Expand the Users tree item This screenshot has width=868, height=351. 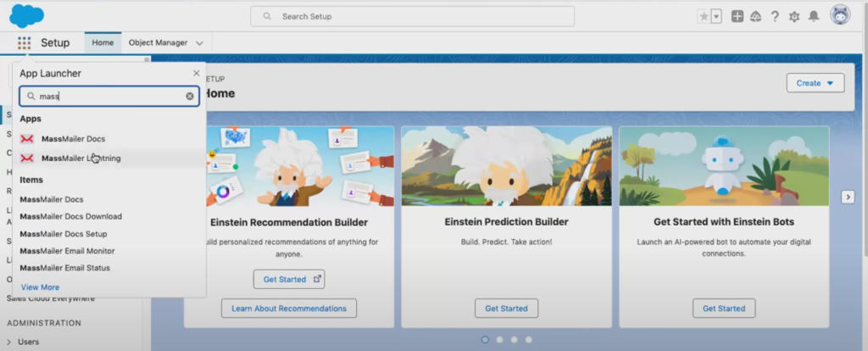(x=9, y=342)
